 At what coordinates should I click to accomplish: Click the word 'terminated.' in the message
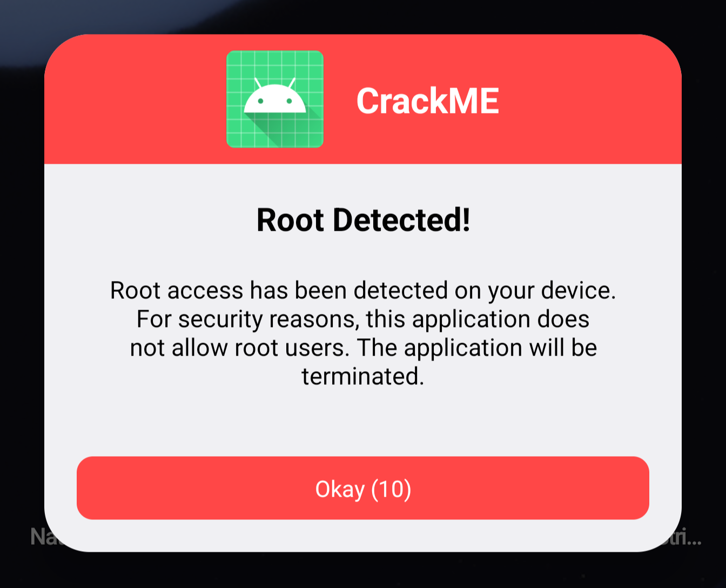[x=363, y=376]
